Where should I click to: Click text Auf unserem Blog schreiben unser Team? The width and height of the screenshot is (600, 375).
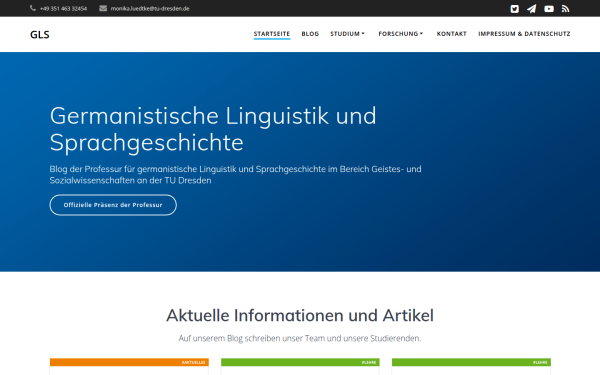point(300,338)
